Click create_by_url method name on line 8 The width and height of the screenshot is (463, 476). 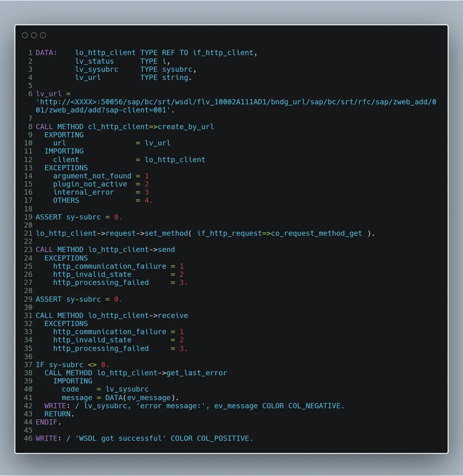(x=186, y=127)
